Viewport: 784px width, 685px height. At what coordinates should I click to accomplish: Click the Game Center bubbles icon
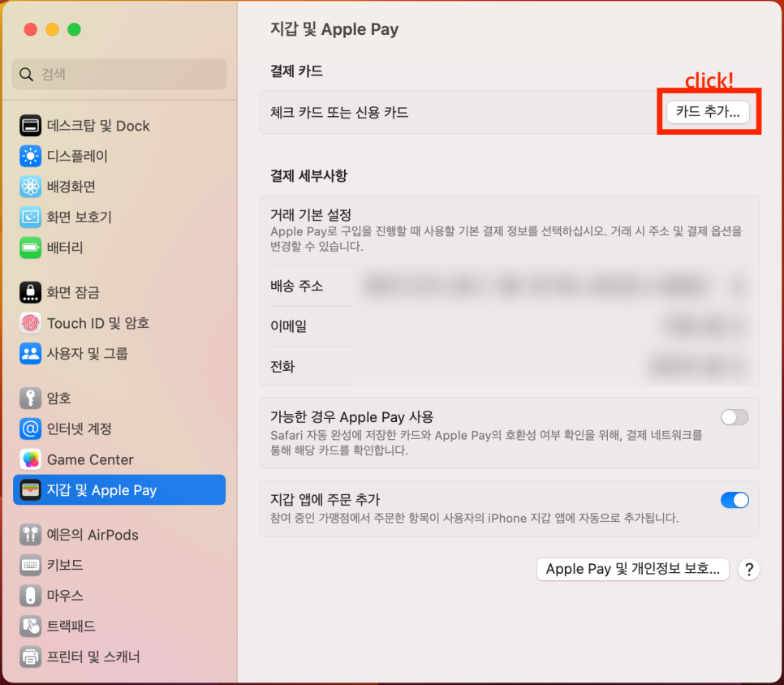tap(30, 459)
